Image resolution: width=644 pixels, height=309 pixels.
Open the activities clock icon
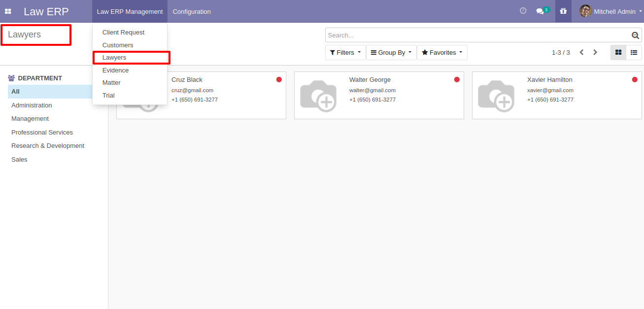coord(523,11)
